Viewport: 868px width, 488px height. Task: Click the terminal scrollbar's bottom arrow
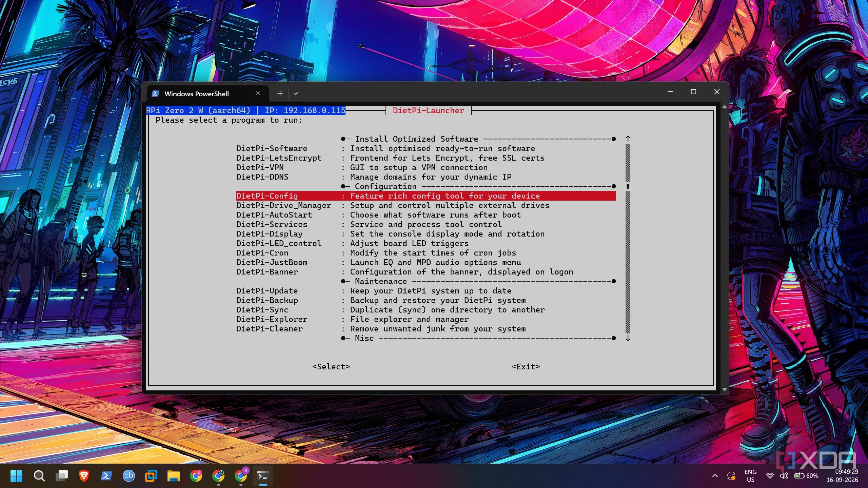[725, 389]
